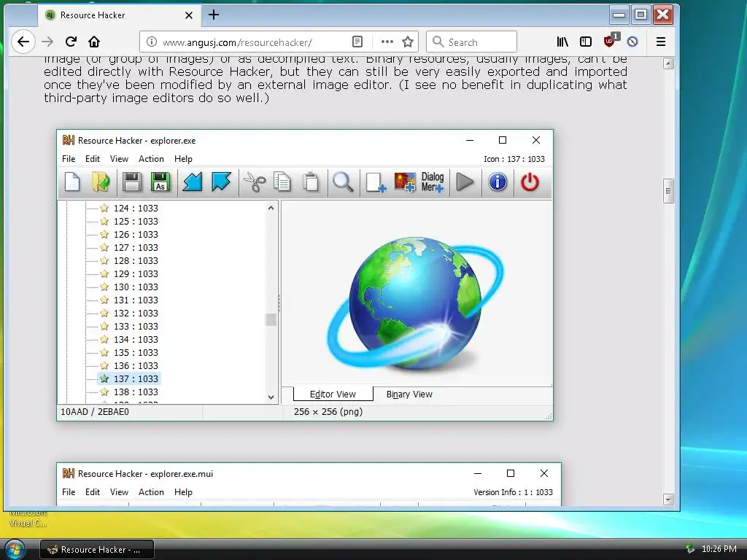The width and height of the screenshot is (747, 560).
Task: Click the magnifying glass Find icon
Action: pos(343,182)
